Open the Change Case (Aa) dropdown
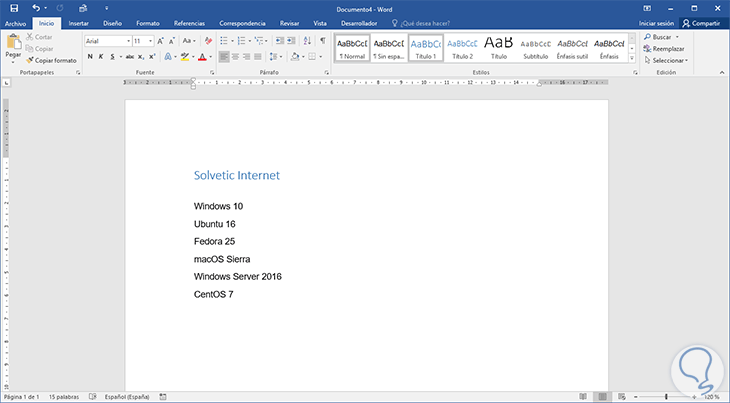 tap(189, 41)
